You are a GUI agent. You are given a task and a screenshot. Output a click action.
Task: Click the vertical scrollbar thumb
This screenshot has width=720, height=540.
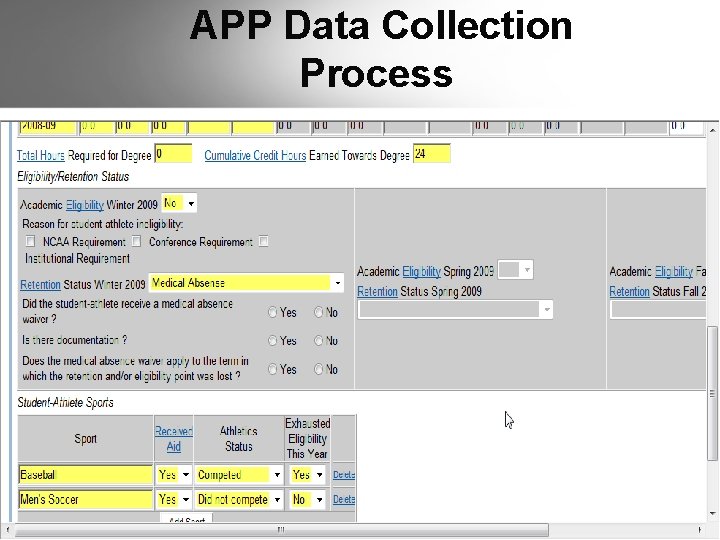pyautogui.click(x=712, y=392)
